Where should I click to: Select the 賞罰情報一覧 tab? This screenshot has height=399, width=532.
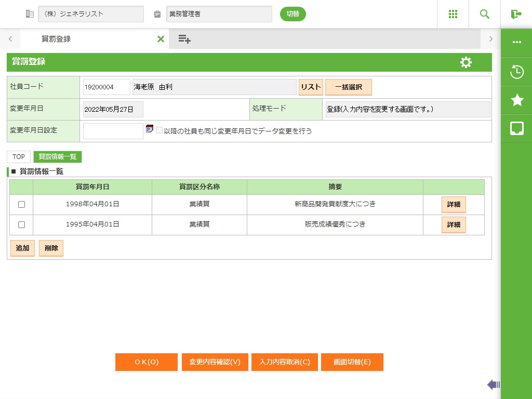click(58, 157)
